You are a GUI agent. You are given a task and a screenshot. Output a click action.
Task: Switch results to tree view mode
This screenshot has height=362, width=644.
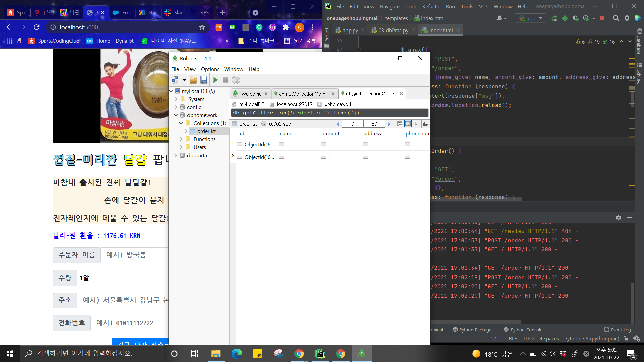pos(399,124)
